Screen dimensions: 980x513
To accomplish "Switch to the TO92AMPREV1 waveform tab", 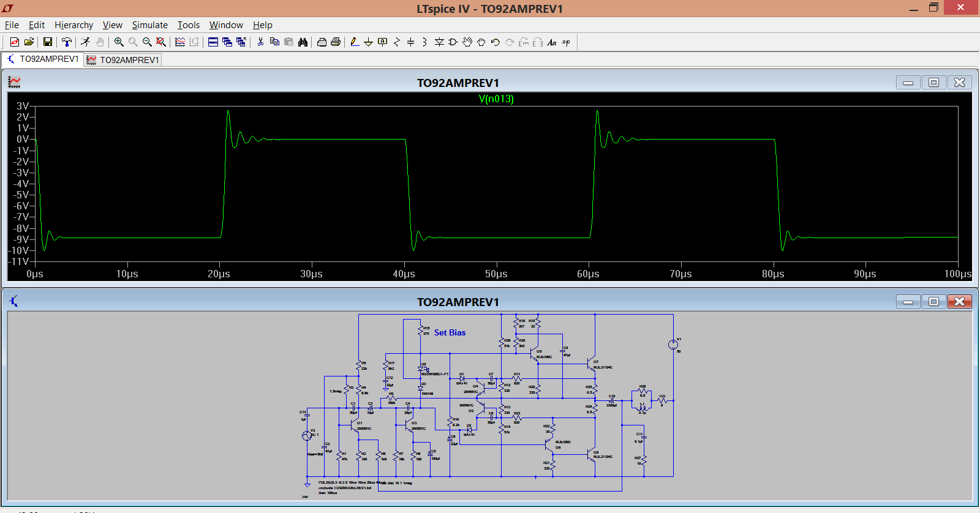I will pos(123,59).
